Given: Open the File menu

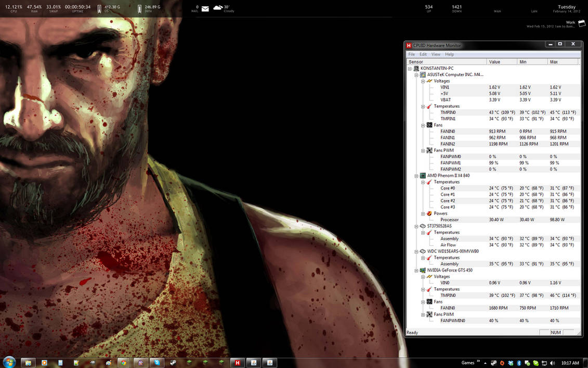Looking at the screenshot, I should [411, 55].
